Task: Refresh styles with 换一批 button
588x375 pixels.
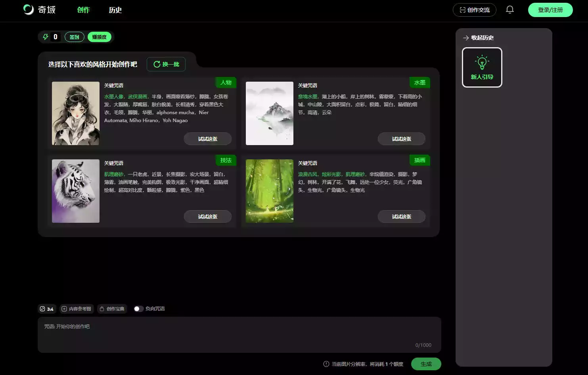Action: (166, 64)
